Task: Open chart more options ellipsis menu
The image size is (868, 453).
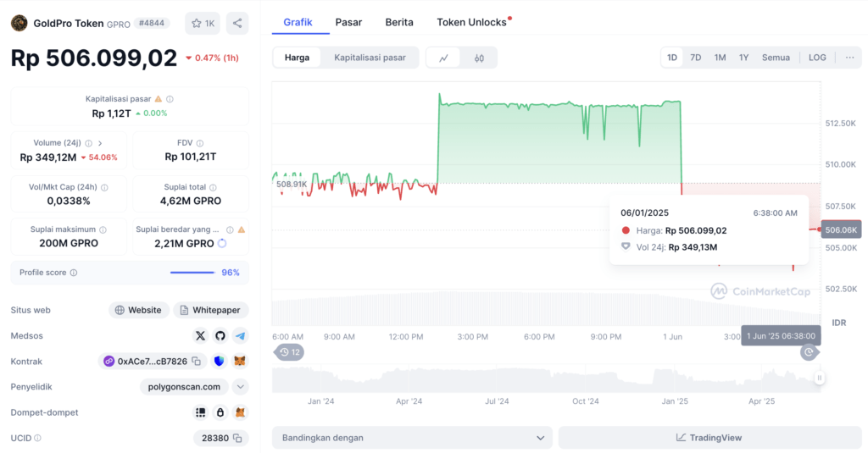Action: (x=849, y=58)
